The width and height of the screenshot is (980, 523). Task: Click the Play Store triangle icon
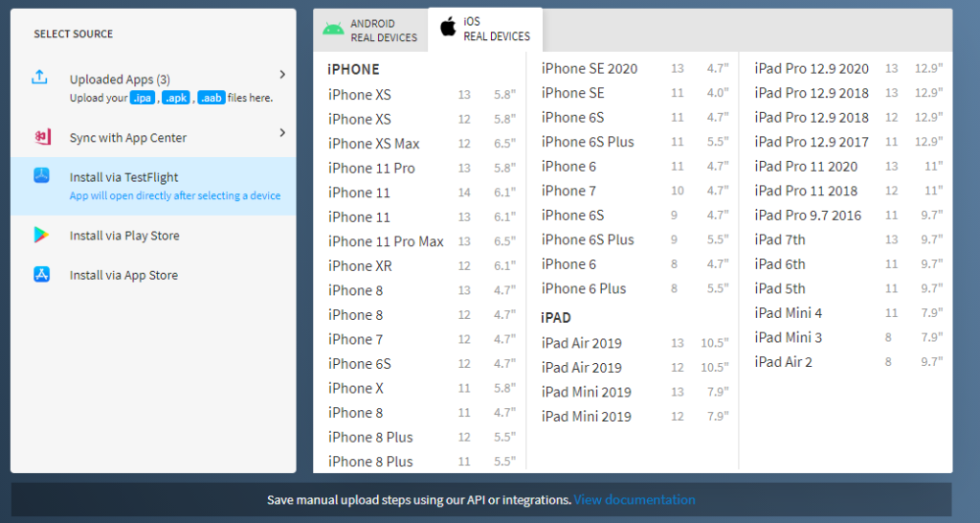coord(41,236)
